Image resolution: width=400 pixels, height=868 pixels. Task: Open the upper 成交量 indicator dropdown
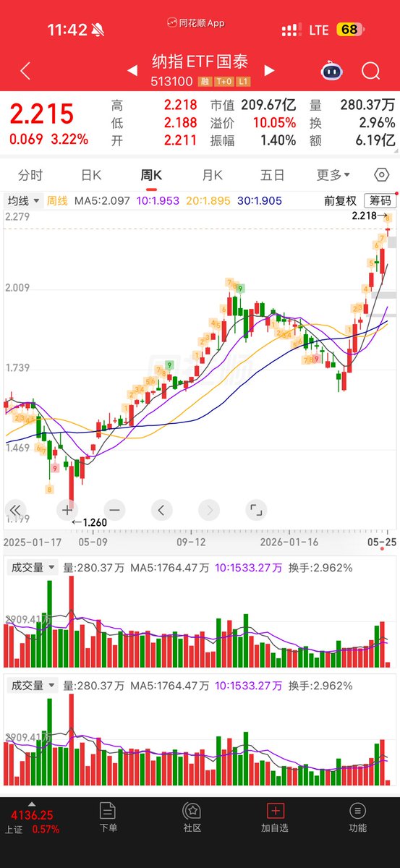pyautogui.click(x=31, y=568)
